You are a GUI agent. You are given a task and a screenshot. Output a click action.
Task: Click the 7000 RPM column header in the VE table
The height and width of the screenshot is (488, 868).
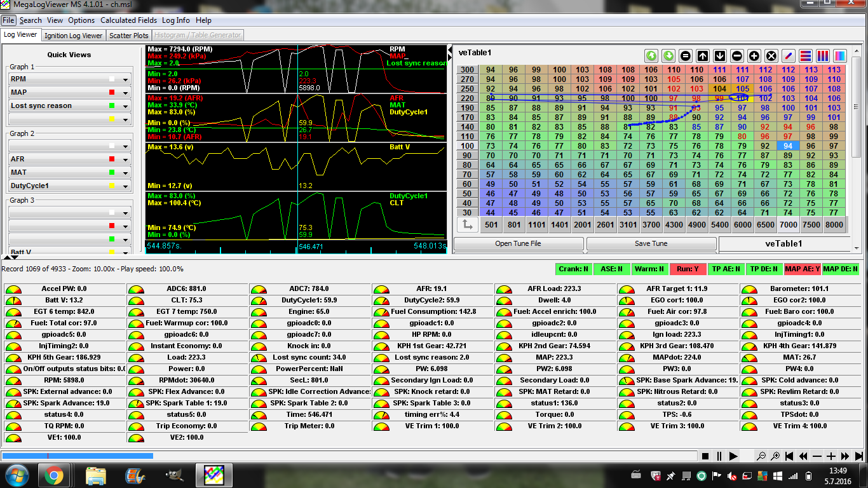[788, 224]
